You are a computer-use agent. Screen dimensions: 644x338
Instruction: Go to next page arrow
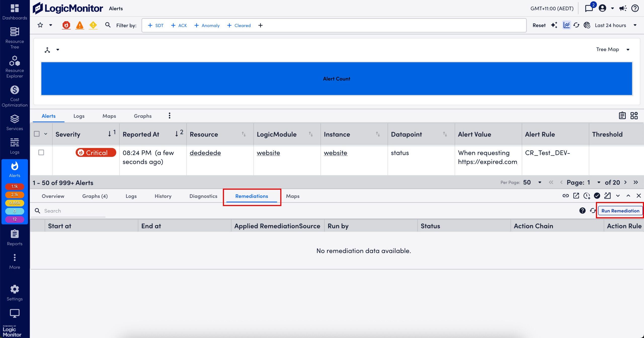click(x=625, y=182)
